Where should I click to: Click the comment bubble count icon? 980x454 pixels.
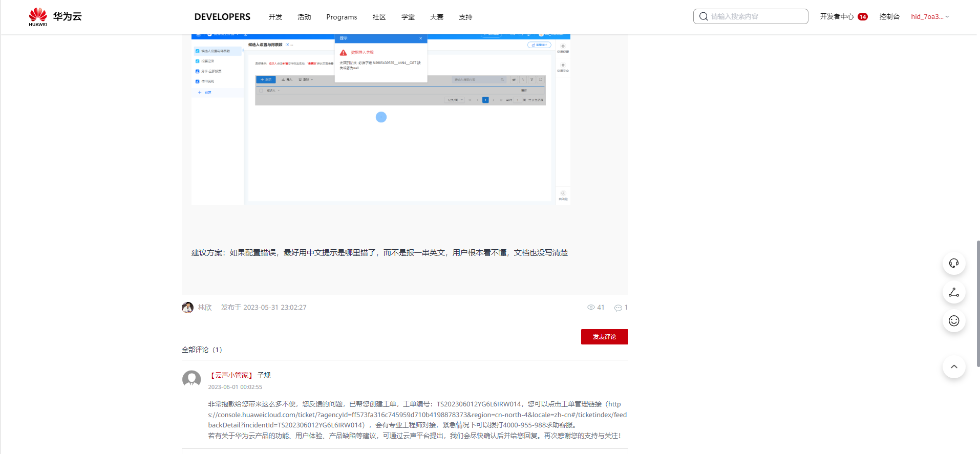(618, 308)
